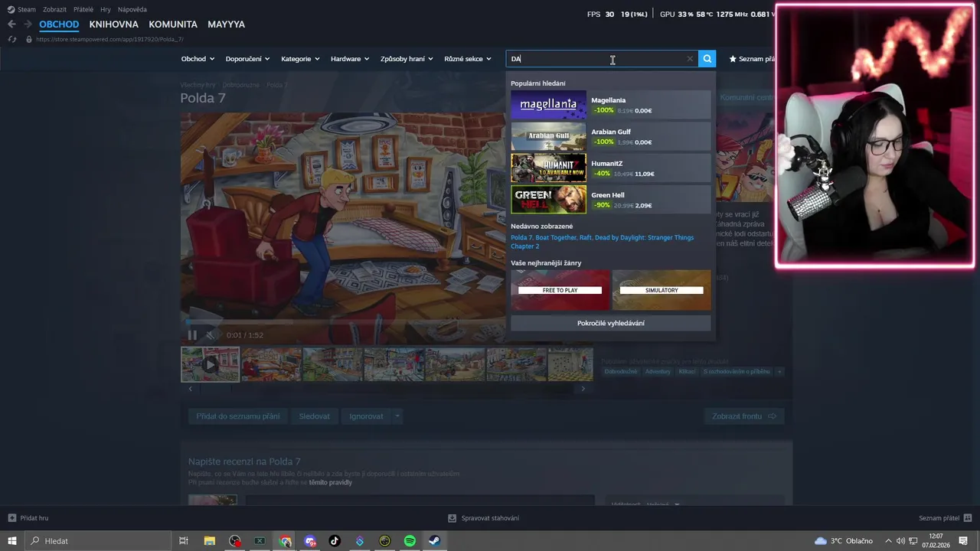Pause the Polda 7 trailer
This screenshot has width=980, height=551.
click(x=192, y=335)
